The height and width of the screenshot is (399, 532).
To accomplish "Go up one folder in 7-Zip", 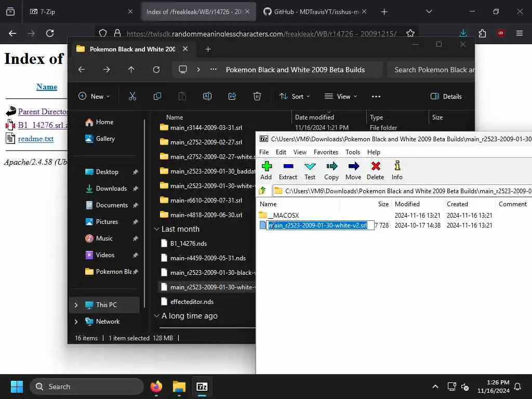I will tap(262, 191).
